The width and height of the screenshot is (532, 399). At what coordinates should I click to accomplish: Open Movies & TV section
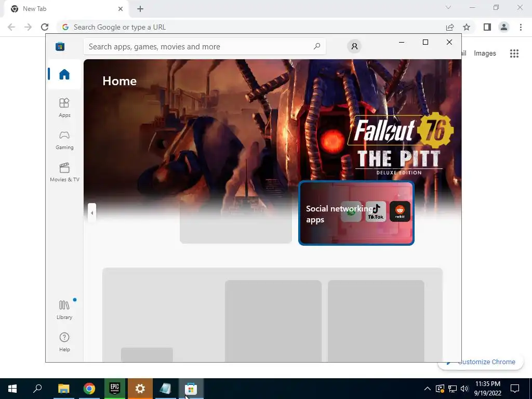(64, 172)
